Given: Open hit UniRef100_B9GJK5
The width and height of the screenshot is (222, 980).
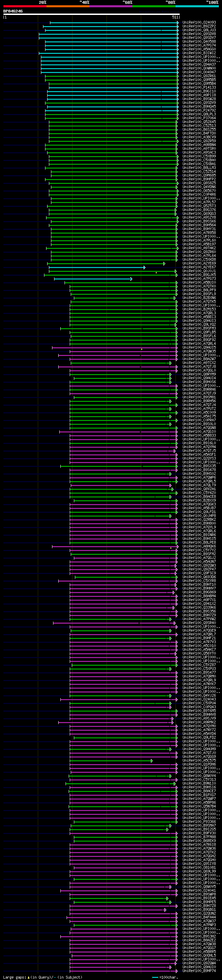Looking at the screenshot, I should [x=199, y=275].
